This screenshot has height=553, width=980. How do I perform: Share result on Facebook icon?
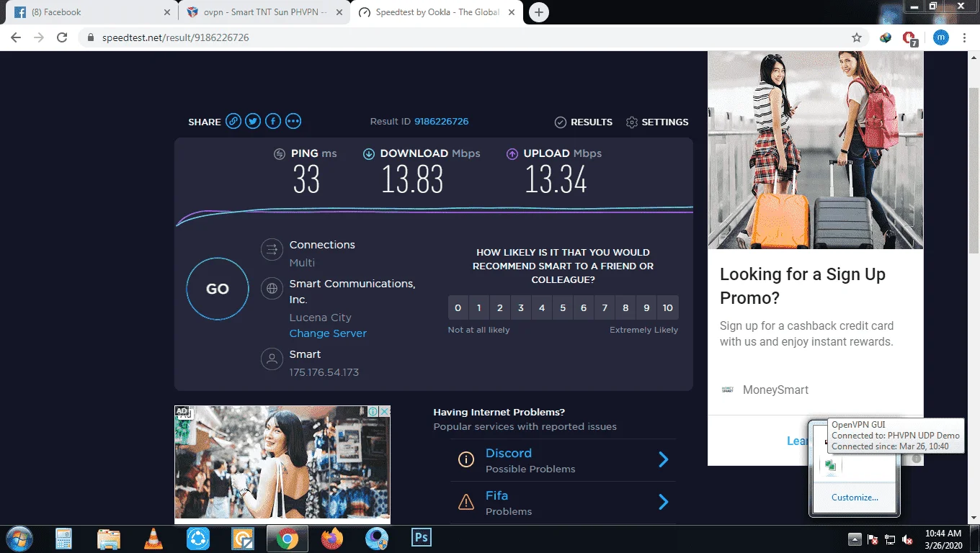tap(273, 122)
